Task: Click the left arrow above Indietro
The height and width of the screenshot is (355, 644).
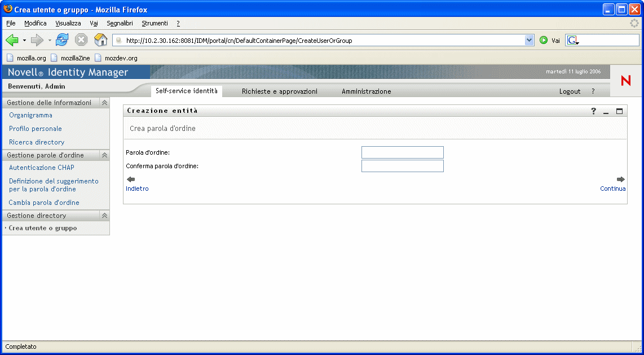Action: [131, 179]
